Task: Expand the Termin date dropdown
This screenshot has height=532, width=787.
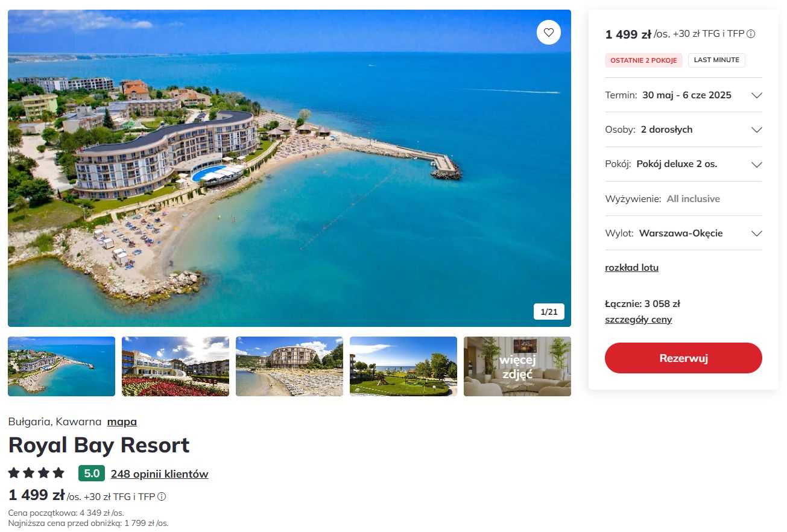Action: tap(683, 95)
